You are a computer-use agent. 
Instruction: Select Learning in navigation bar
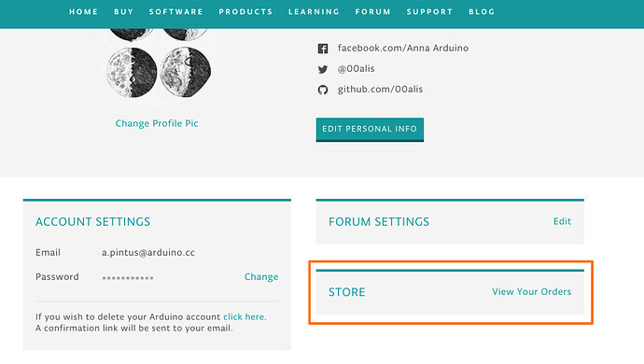(314, 12)
